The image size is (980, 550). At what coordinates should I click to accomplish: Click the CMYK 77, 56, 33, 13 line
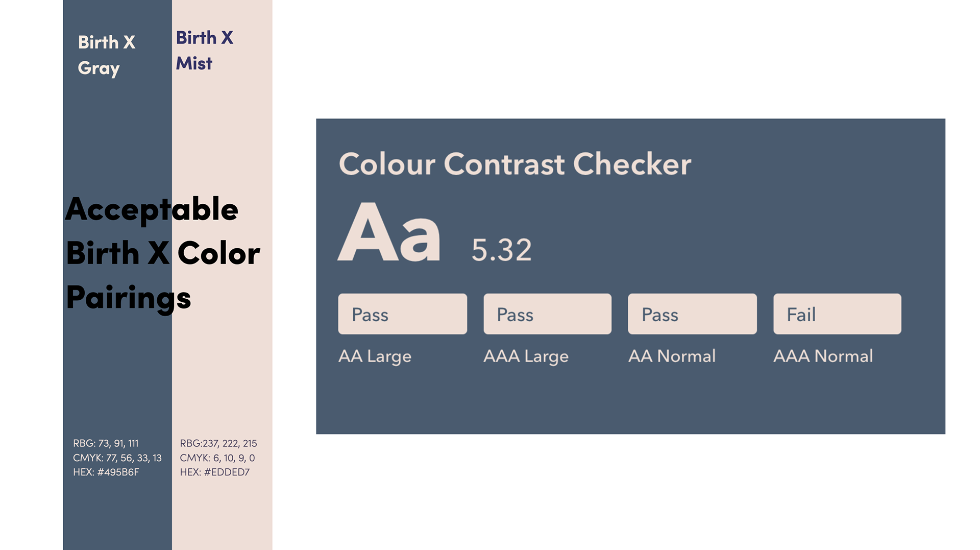pyautogui.click(x=117, y=458)
